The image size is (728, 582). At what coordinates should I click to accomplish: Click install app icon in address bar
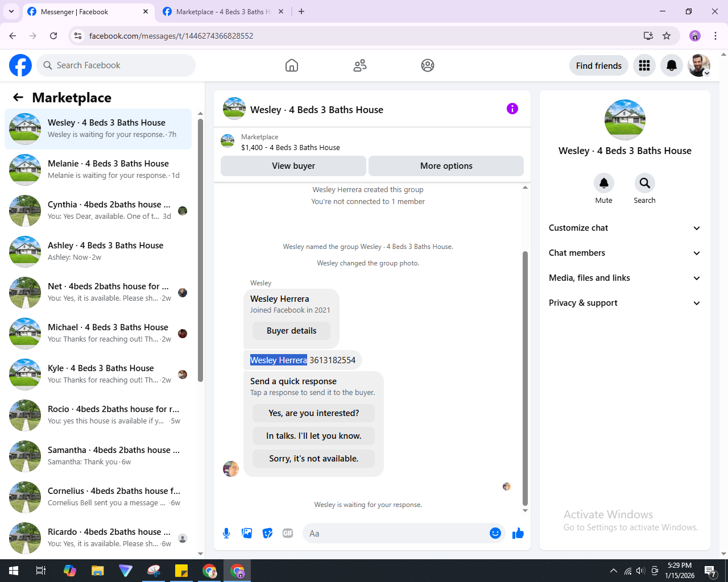click(648, 36)
